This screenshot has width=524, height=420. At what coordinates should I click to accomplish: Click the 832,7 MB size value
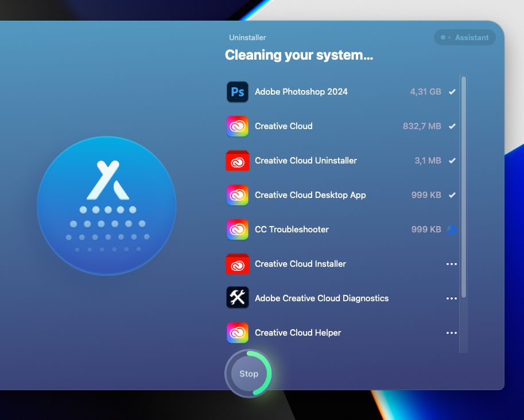tap(422, 126)
